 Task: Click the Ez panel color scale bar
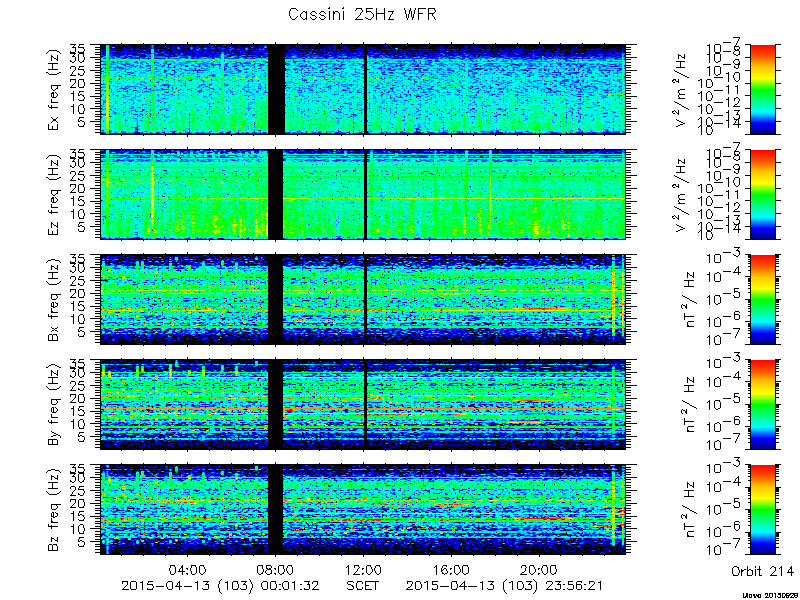tap(762, 194)
